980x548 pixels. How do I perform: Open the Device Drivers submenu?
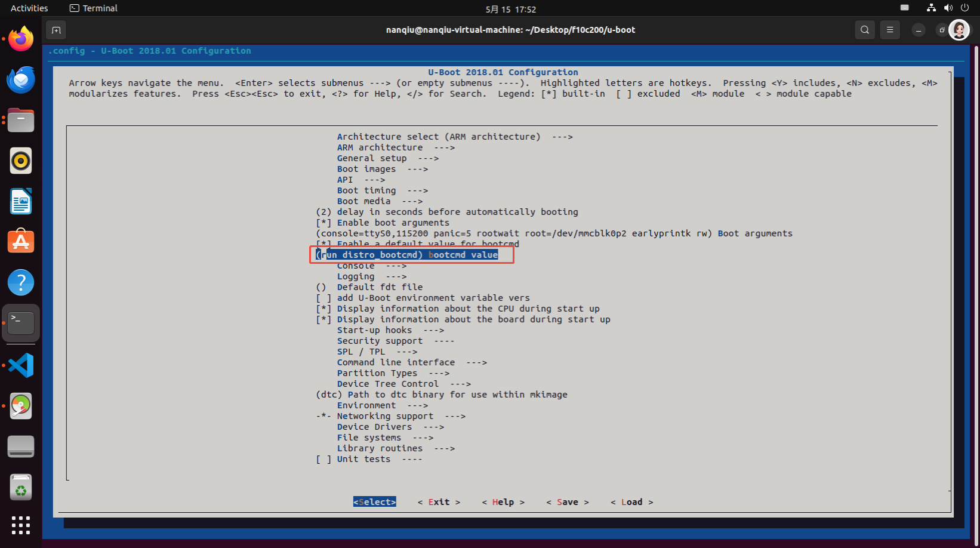tap(390, 427)
